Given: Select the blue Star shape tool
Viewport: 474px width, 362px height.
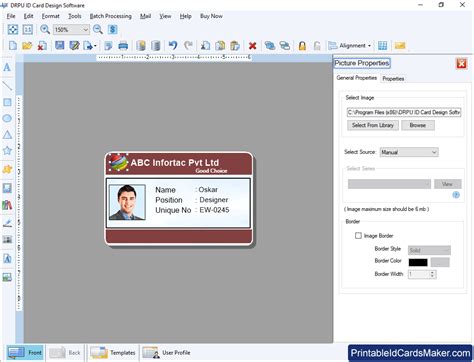Looking at the screenshot, I should (7, 151).
